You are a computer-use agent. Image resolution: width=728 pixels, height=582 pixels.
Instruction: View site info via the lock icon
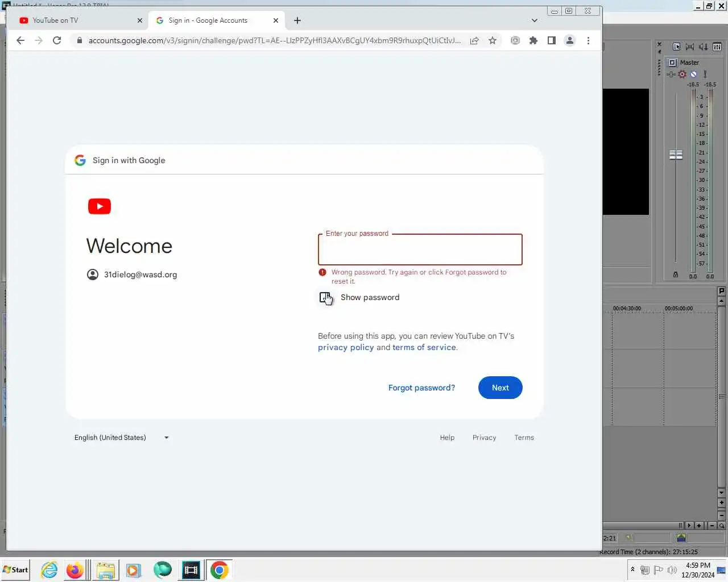[x=79, y=40]
